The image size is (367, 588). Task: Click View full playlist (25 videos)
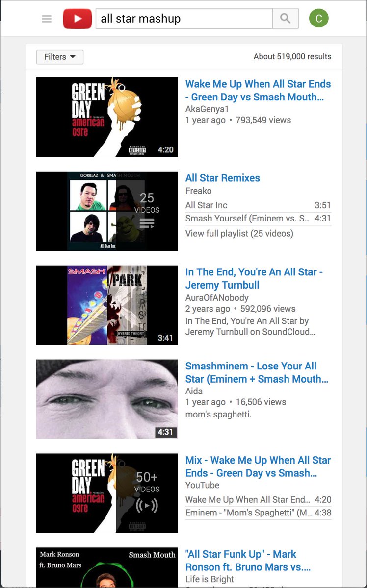click(x=239, y=233)
